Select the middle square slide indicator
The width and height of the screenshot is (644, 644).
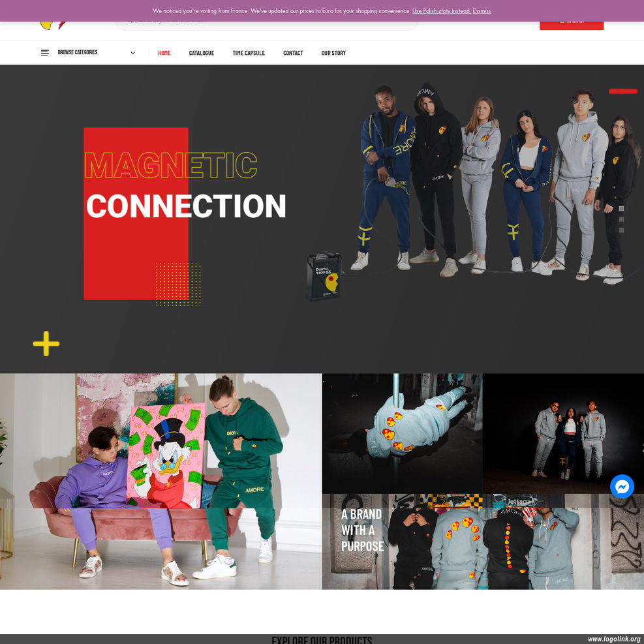coord(621,219)
